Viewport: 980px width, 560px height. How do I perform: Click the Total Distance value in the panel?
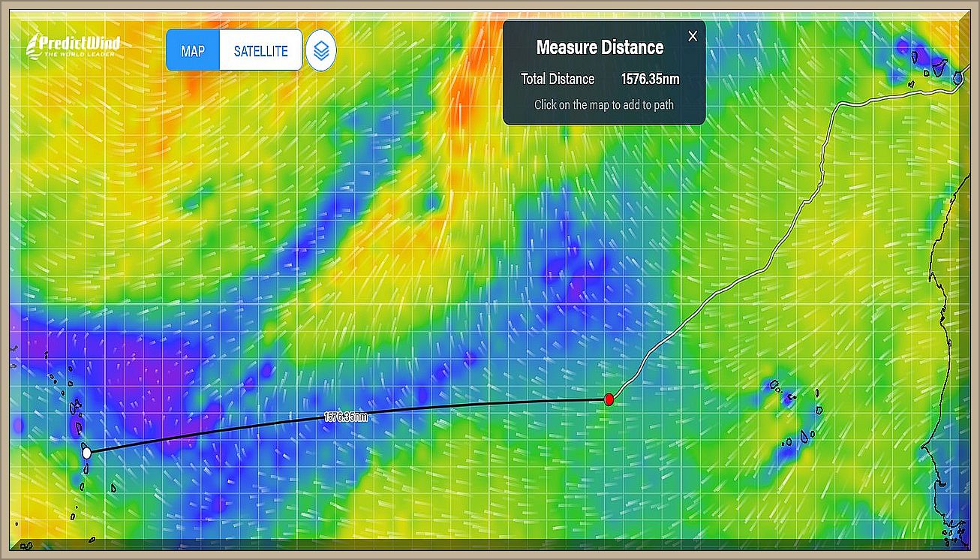pyautogui.click(x=650, y=79)
